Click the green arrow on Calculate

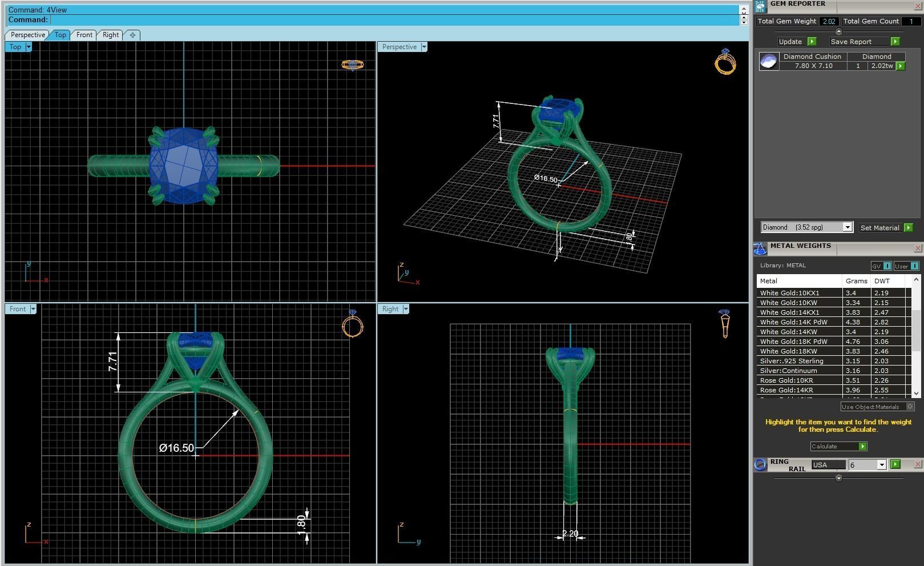(x=862, y=446)
